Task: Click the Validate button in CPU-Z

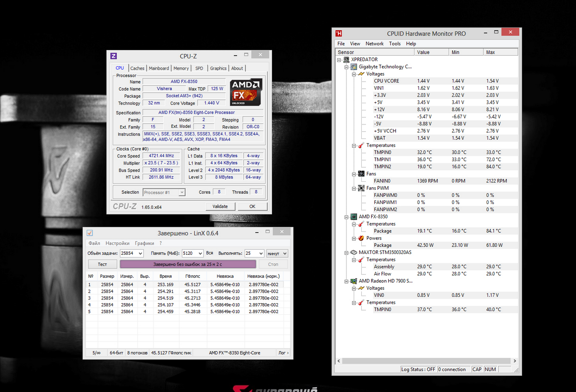Action: (x=220, y=206)
